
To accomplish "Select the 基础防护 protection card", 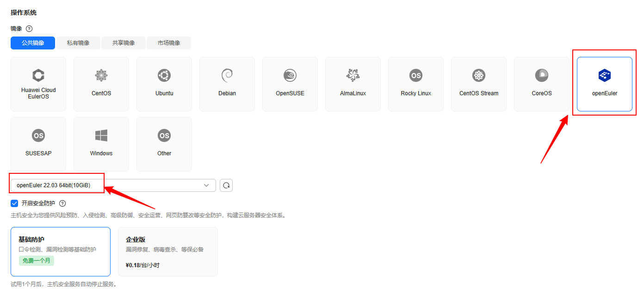I will pos(61,251).
